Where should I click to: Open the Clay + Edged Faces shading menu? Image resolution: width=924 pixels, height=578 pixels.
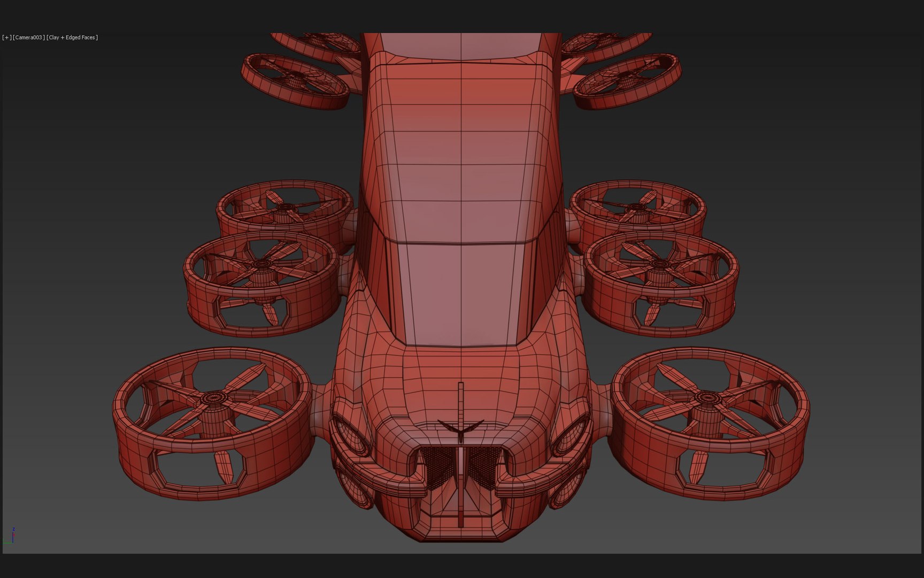[x=72, y=37]
